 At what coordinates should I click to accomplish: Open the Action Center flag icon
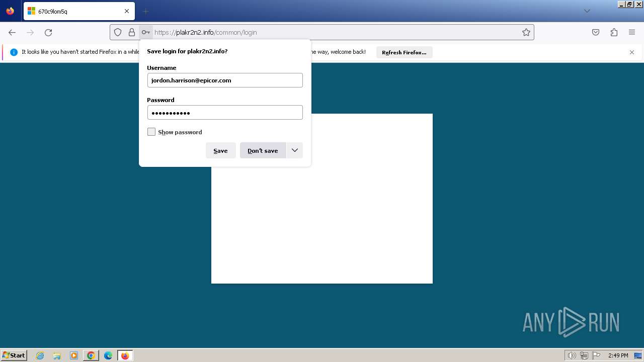[x=596, y=355]
